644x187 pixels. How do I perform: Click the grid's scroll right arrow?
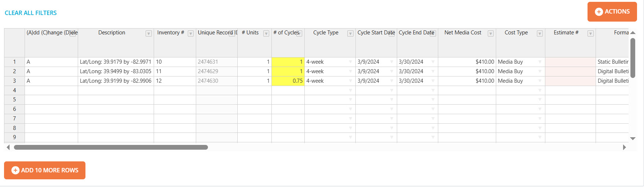point(624,147)
